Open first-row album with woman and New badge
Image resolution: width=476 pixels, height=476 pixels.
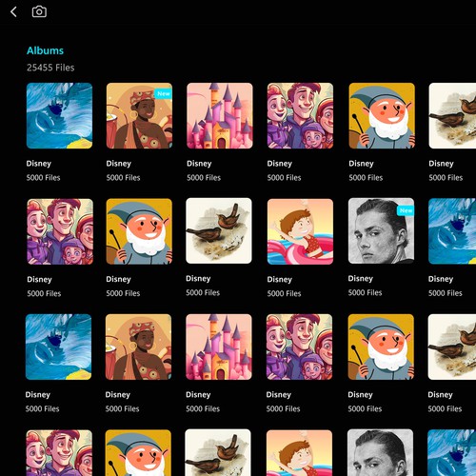(139, 116)
